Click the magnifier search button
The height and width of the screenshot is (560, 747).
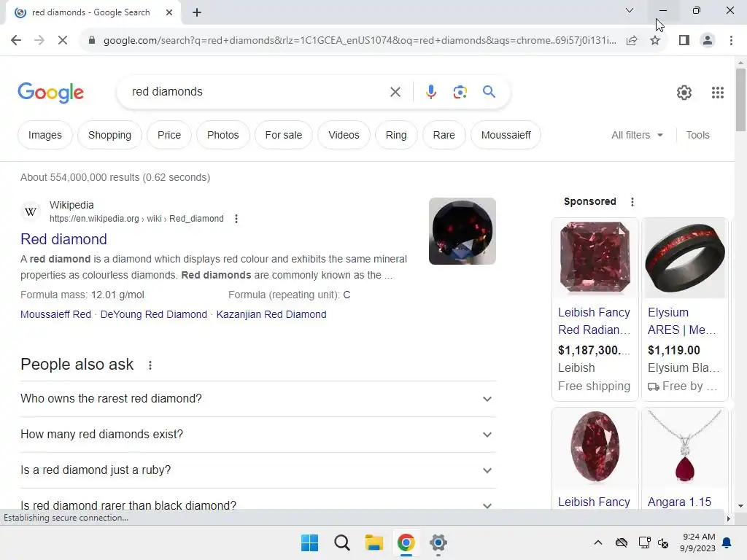click(x=489, y=91)
